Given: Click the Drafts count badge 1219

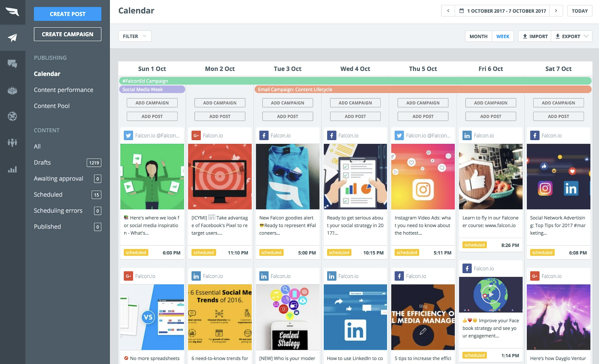Looking at the screenshot, I should (94, 162).
